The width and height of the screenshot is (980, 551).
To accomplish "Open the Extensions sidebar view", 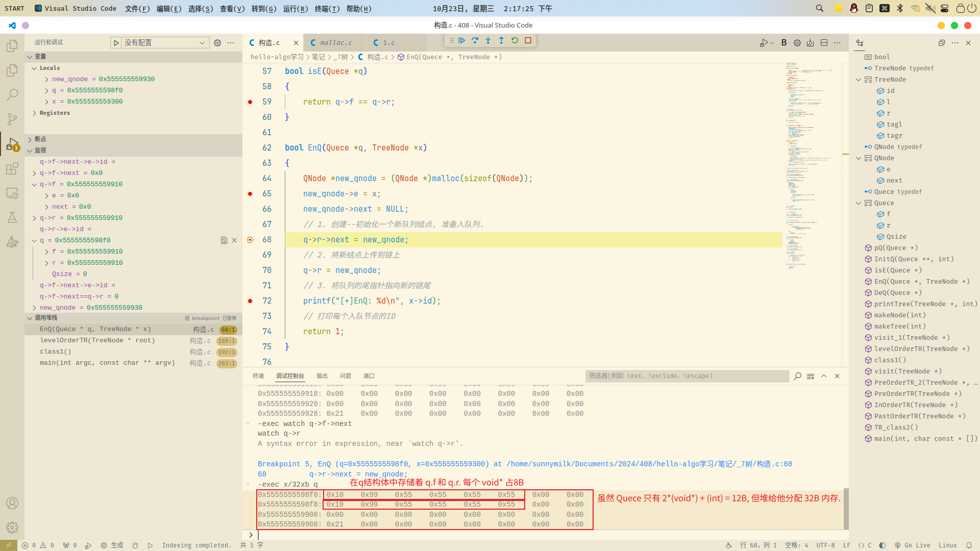I will coord(12,168).
